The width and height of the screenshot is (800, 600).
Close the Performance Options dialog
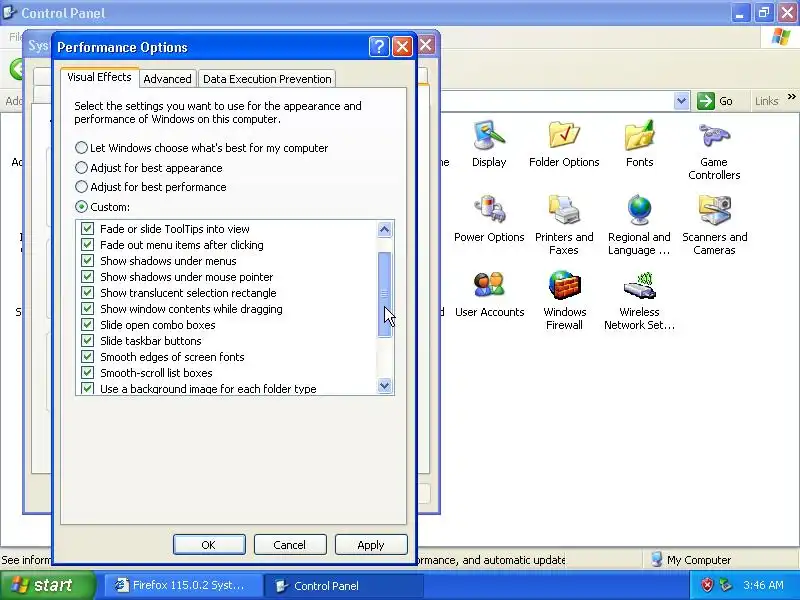click(x=402, y=47)
